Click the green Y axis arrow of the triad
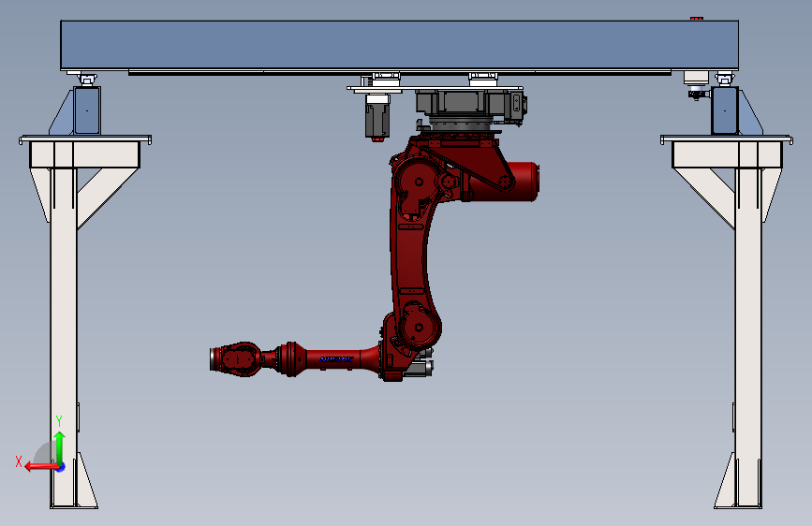Image resolution: width=812 pixels, height=526 pixels. (60, 447)
